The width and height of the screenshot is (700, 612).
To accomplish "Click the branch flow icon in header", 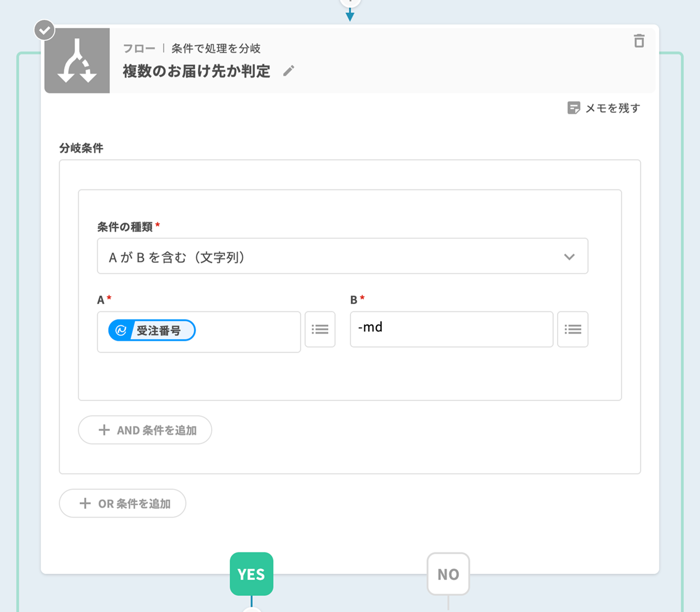I will 77,61.
